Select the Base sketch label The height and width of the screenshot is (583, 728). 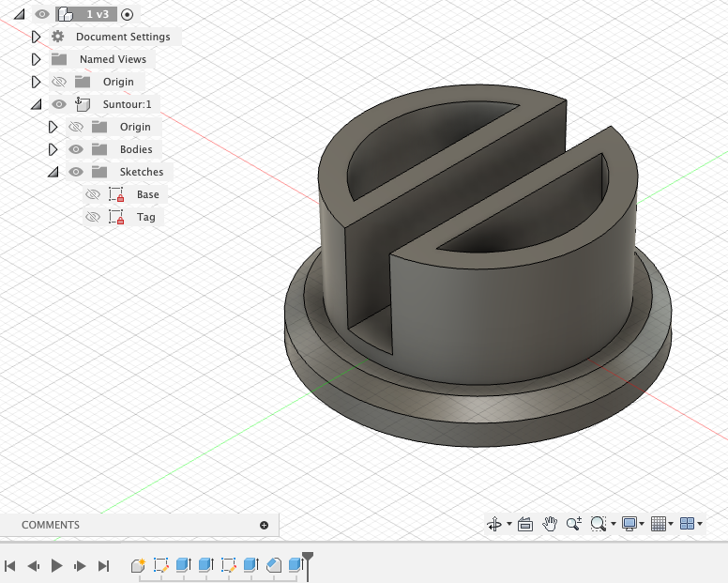(x=148, y=194)
